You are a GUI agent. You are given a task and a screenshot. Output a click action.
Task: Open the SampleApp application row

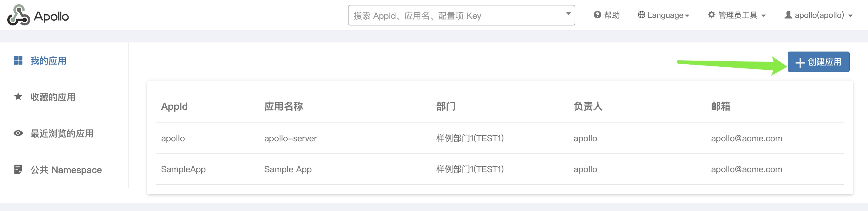pyautogui.click(x=500, y=169)
